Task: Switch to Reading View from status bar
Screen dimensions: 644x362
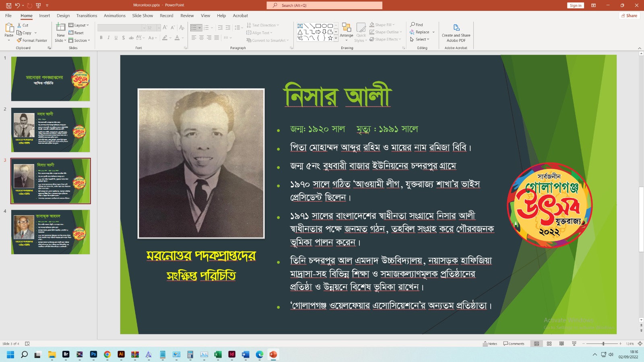Action: (561, 343)
